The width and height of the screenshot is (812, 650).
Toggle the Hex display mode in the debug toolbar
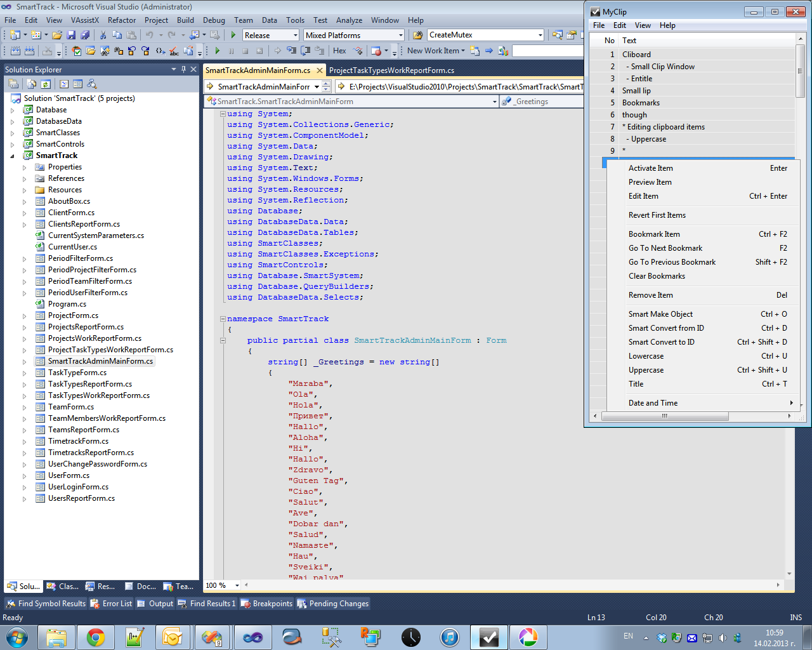pyautogui.click(x=339, y=51)
